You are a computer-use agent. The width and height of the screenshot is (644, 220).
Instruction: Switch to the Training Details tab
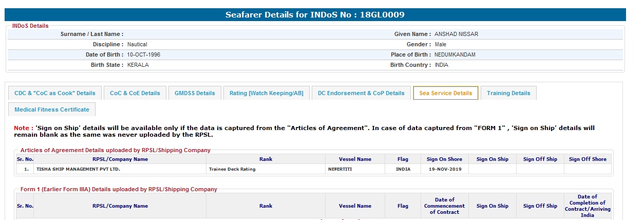coord(508,93)
